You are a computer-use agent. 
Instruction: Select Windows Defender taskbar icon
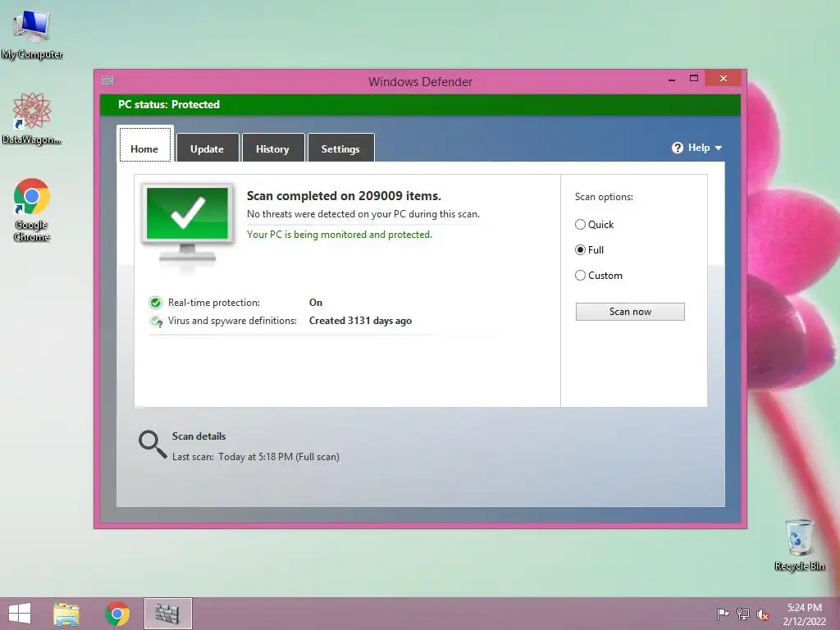(167, 614)
